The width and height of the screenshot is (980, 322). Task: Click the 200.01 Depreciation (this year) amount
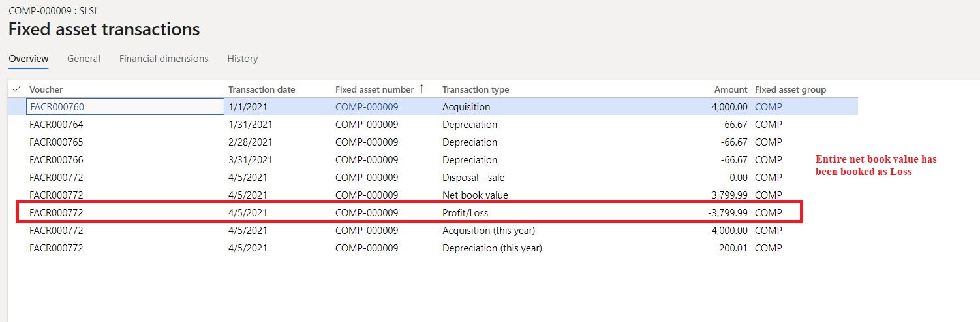734,248
